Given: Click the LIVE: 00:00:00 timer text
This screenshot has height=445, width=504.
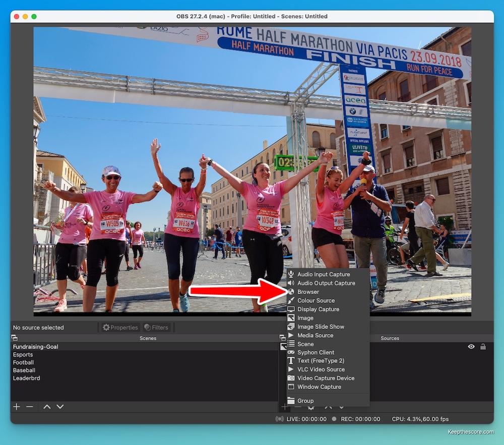Looking at the screenshot, I should (x=306, y=419).
